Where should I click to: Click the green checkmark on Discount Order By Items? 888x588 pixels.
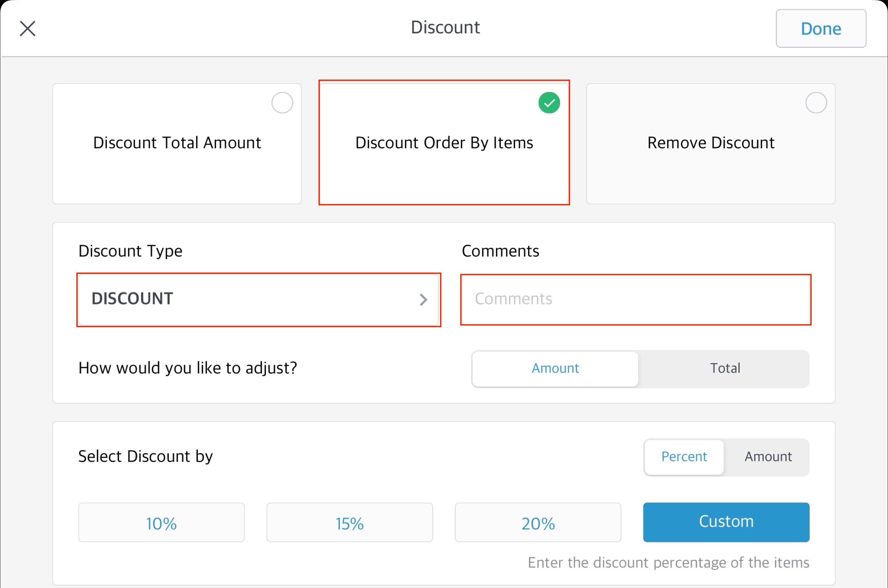(549, 103)
